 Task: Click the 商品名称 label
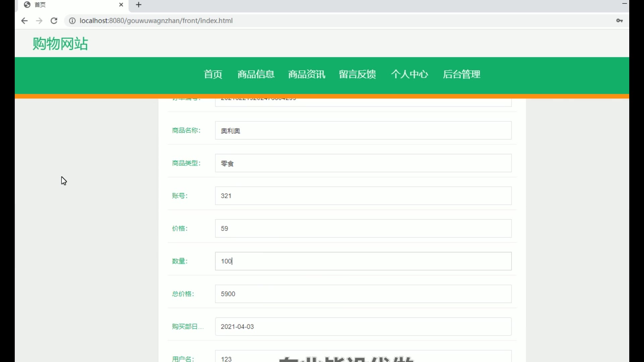tap(186, 130)
